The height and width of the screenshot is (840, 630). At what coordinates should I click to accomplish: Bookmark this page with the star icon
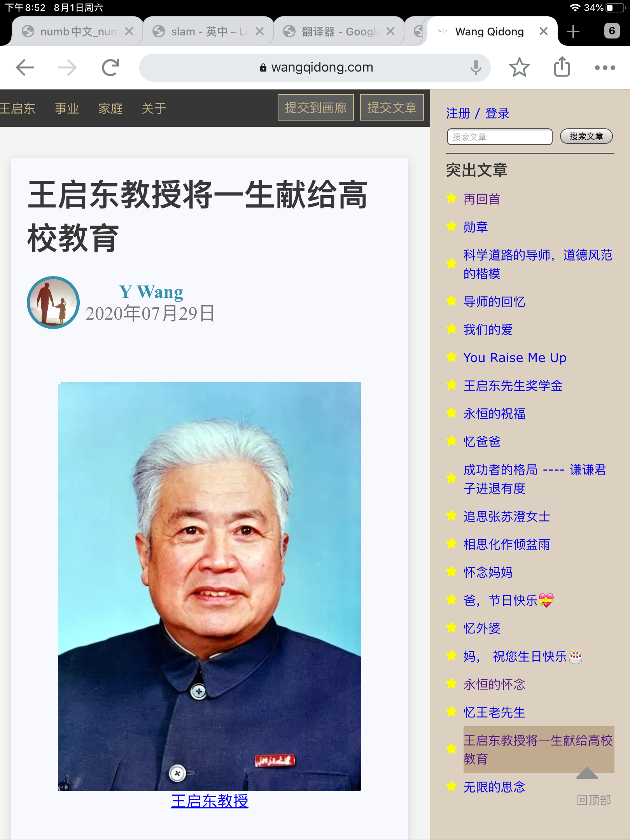(x=519, y=68)
